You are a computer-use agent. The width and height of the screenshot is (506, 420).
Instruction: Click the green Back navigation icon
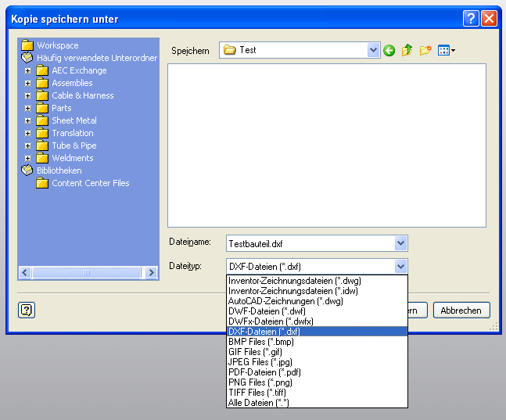click(x=389, y=51)
